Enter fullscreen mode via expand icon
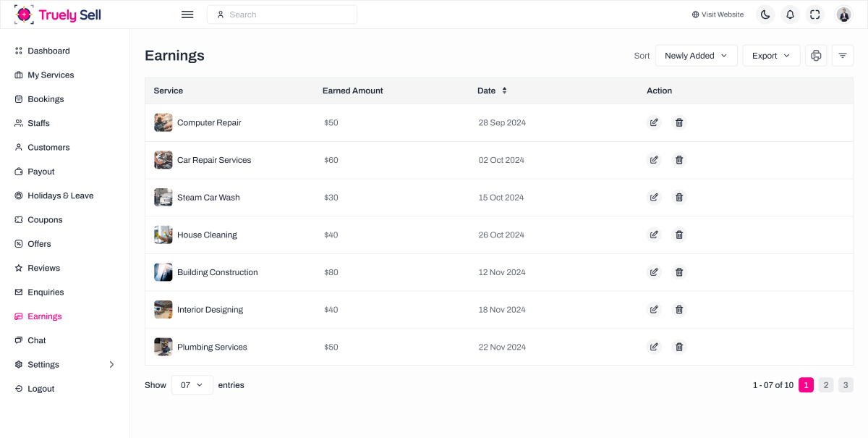Image resolution: width=868 pixels, height=438 pixels. tap(815, 14)
